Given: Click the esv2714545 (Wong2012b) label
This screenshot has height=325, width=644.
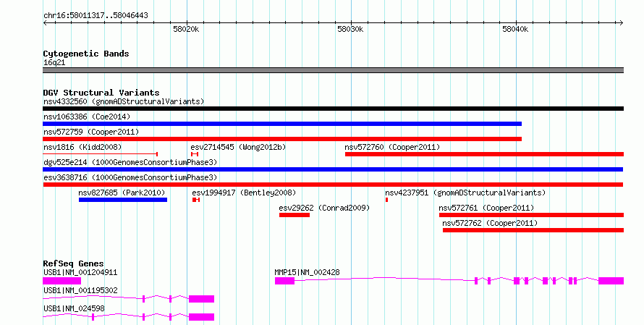Looking at the screenshot, I should tap(238, 147).
